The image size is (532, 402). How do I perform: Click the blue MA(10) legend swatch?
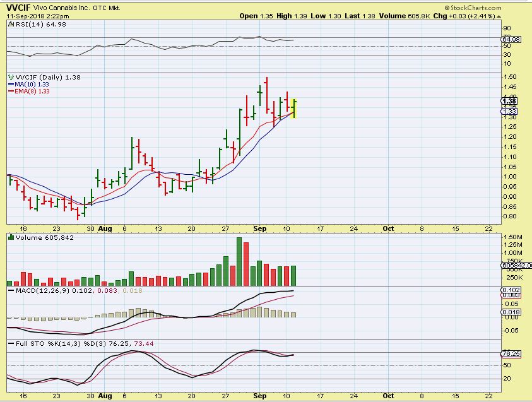pos(11,84)
